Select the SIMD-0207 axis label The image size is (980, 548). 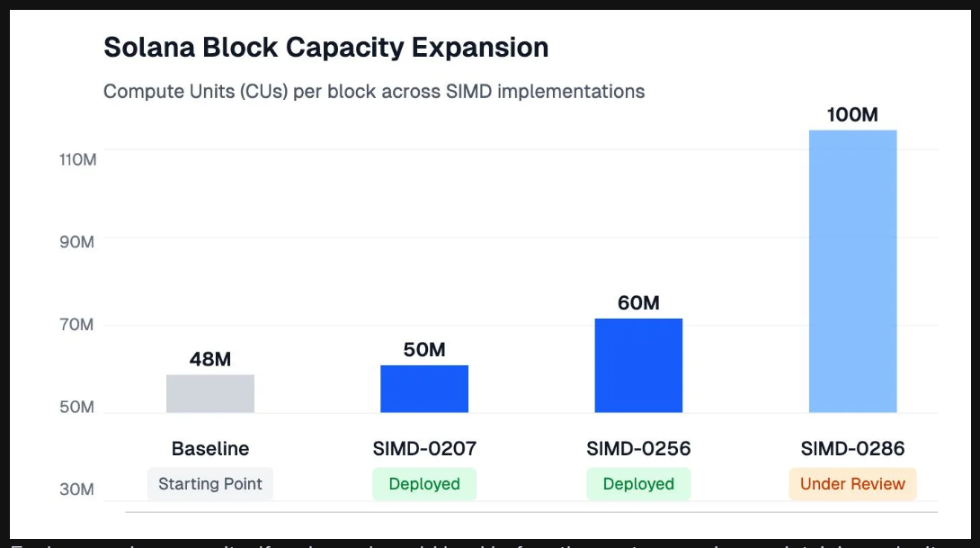pos(424,448)
